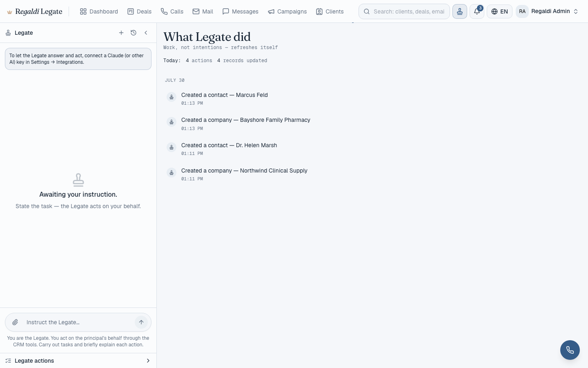Click the paperclip attach file icon
The height and width of the screenshot is (368, 588).
point(15,322)
